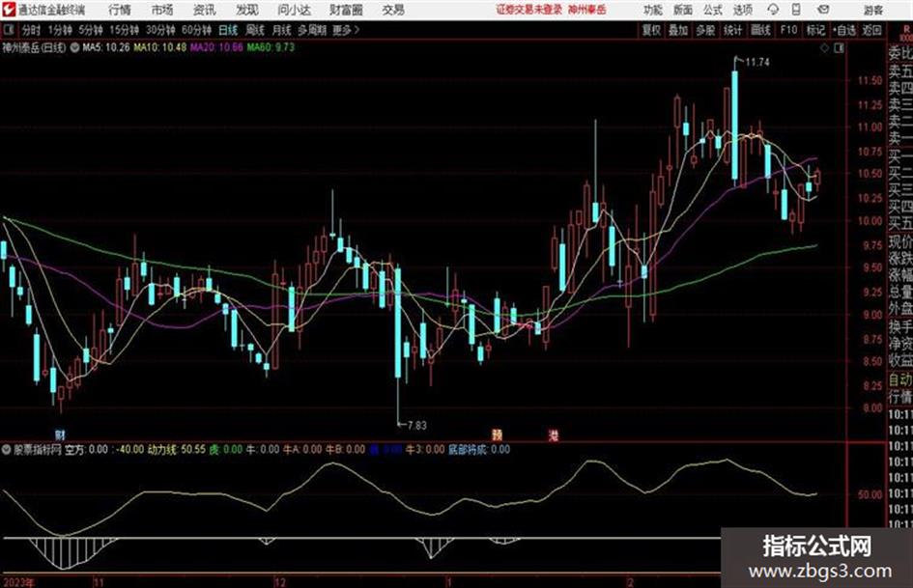913x588 pixels.
Task: Click the side panel toggle icon beside diamond
Action: click(839, 48)
